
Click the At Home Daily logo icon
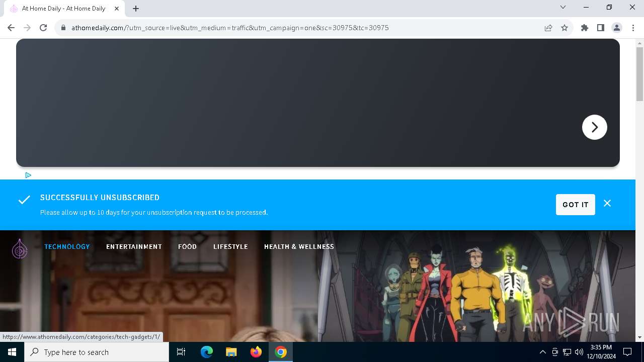click(x=20, y=248)
